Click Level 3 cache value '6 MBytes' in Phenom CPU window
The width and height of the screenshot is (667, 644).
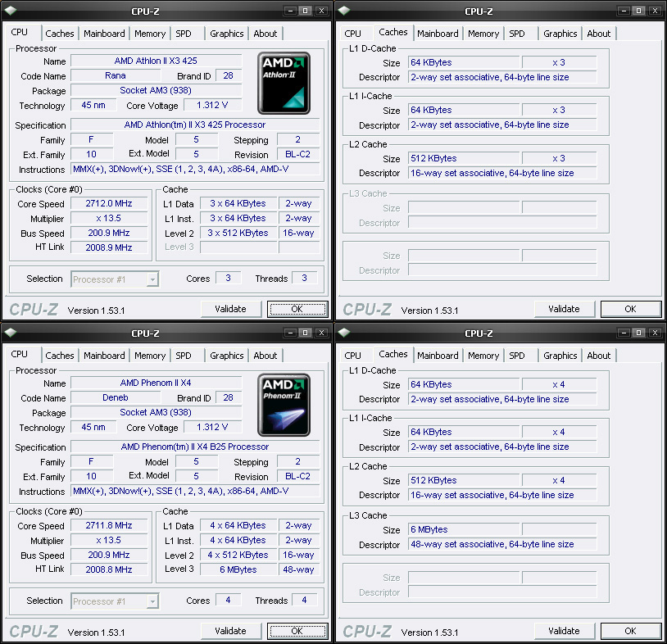coord(238,569)
